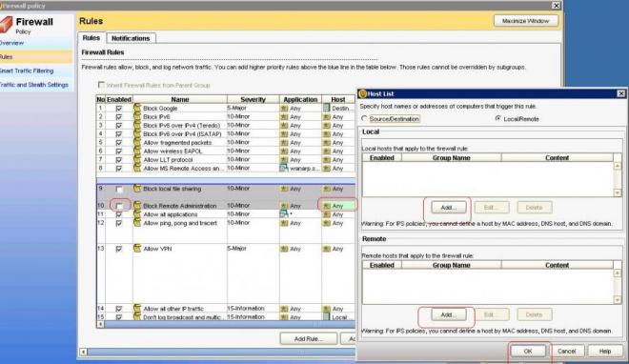Viewport: 629px width, 364px height.
Task: Click the rule icon for Block local file sharing
Action: click(x=137, y=189)
